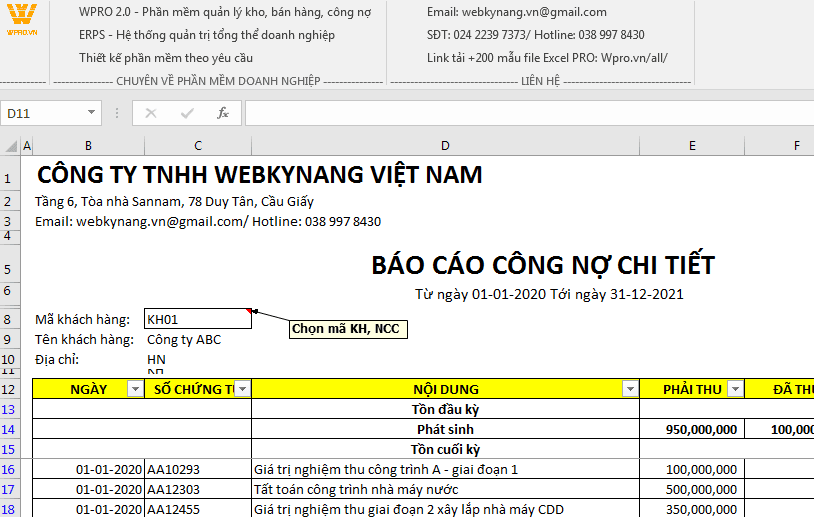Select column D header
Viewport: 814px width, 517px height.
pyautogui.click(x=445, y=147)
